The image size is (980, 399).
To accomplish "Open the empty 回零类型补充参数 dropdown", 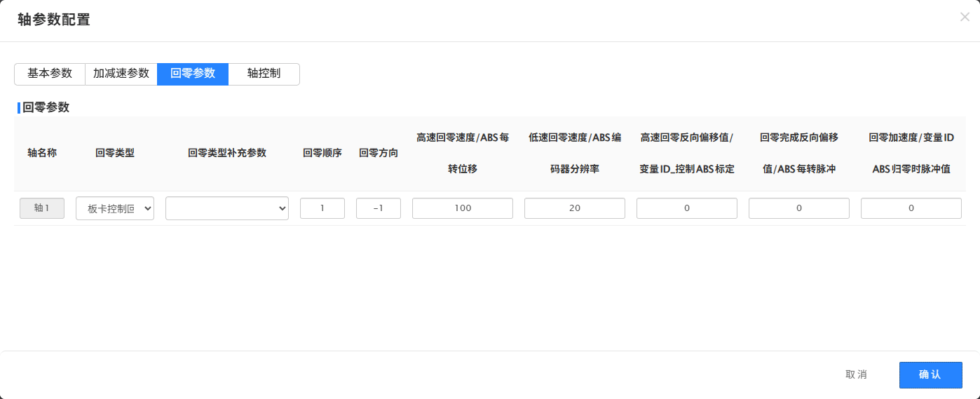I will 227,208.
